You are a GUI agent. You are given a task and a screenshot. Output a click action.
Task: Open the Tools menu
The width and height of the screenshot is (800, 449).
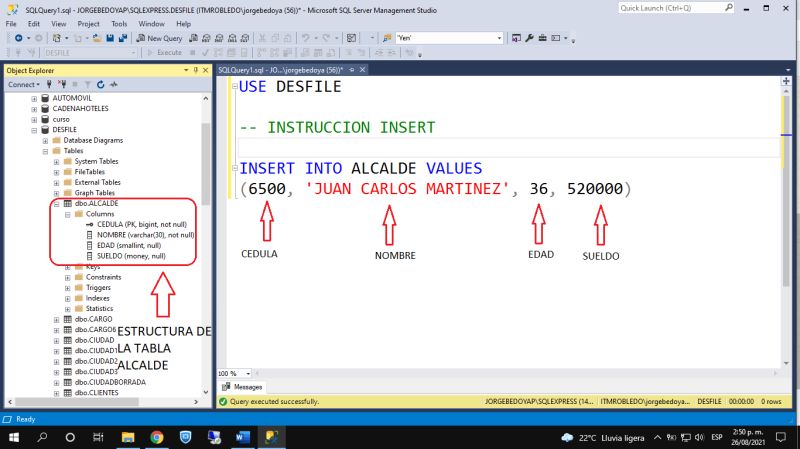pos(119,24)
